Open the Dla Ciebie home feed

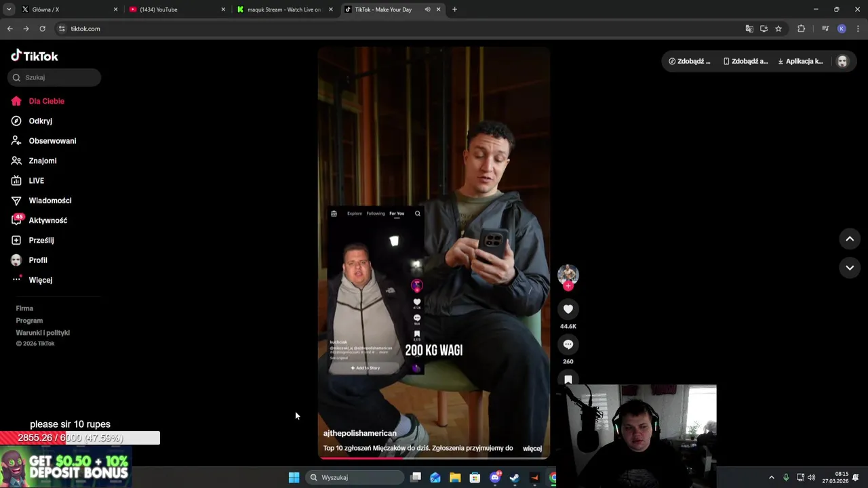[x=38, y=101]
